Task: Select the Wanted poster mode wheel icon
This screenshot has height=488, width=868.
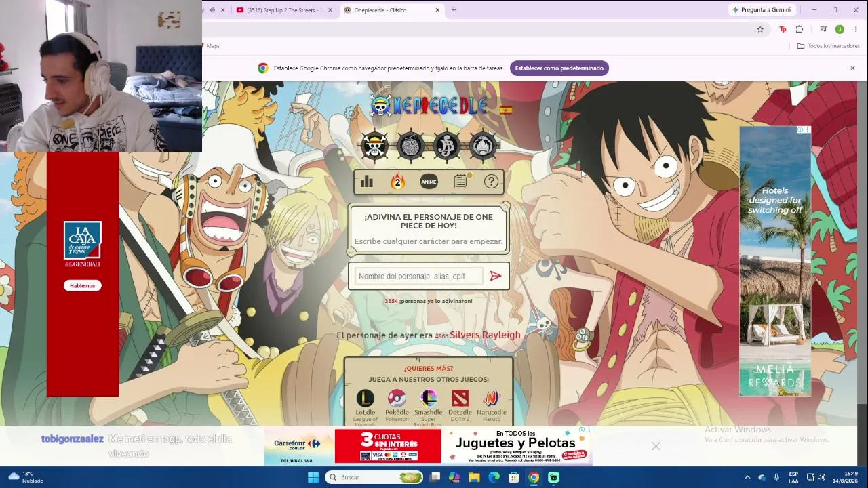Action: pyautogui.click(x=446, y=146)
